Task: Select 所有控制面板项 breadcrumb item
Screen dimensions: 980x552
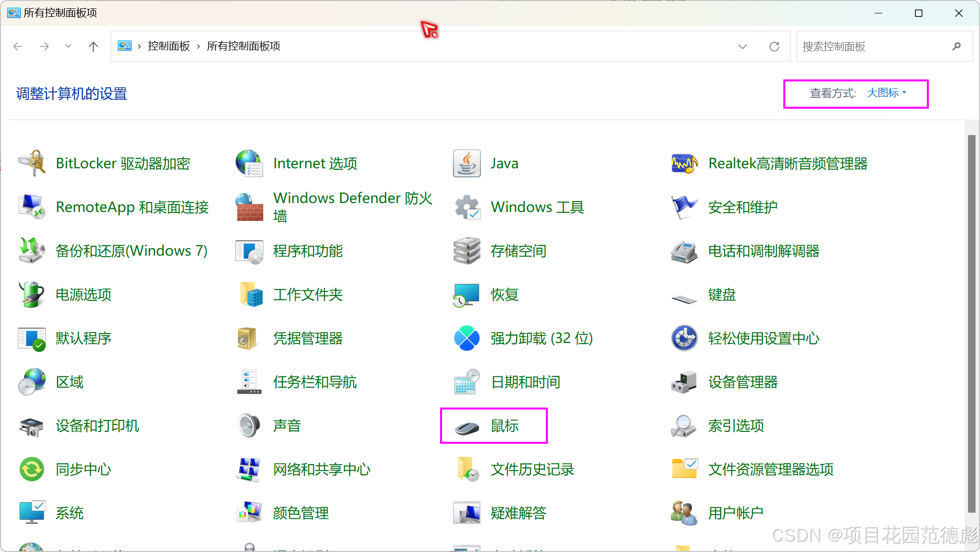Action: point(243,46)
